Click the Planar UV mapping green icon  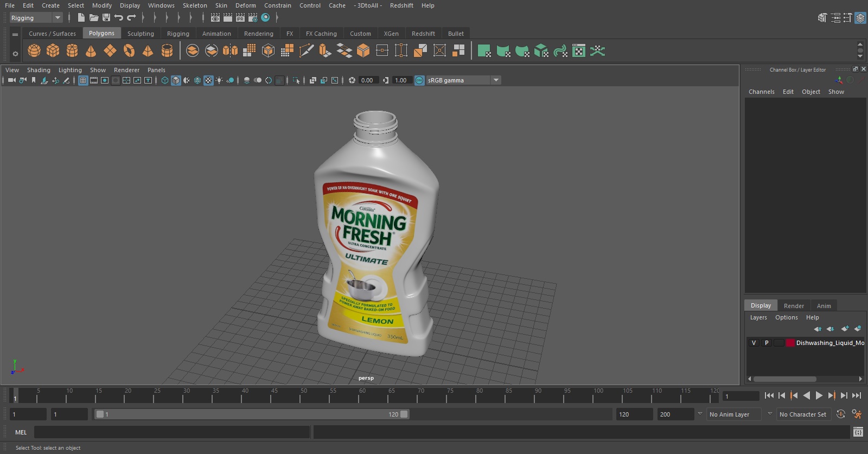pyautogui.click(x=484, y=51)
